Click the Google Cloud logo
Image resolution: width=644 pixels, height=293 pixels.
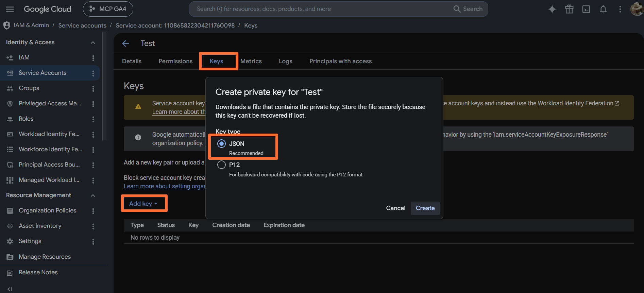[x=47, y=9]
